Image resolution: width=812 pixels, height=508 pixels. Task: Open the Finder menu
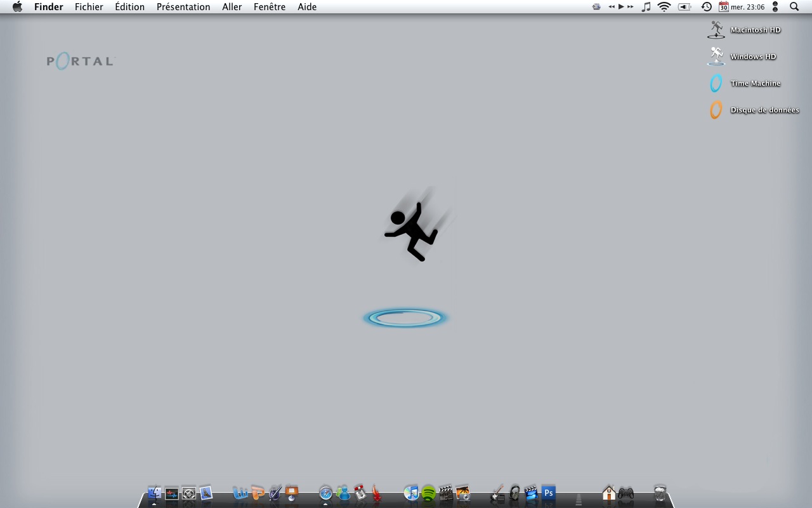tap(48, 7)
